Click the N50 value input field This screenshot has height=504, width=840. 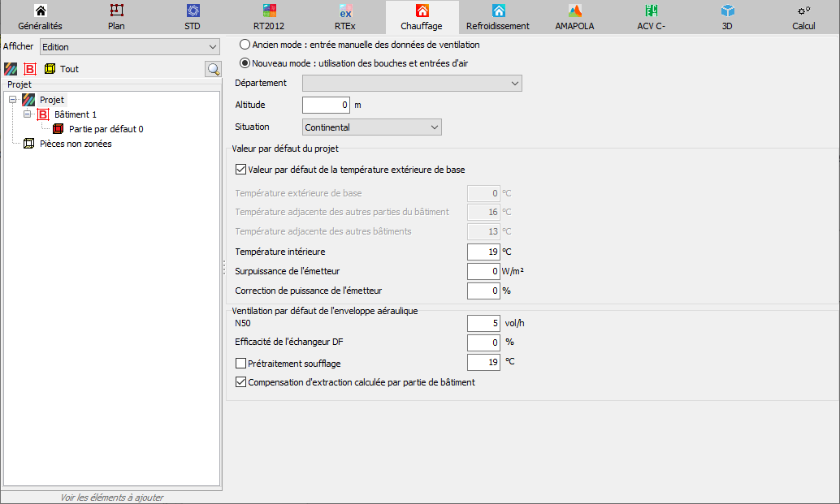[483, 323]
